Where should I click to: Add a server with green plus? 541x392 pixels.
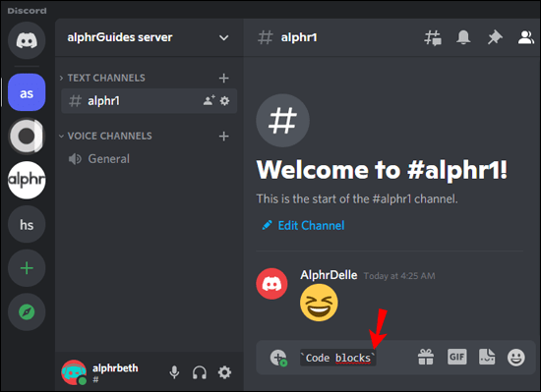(27, 268)
